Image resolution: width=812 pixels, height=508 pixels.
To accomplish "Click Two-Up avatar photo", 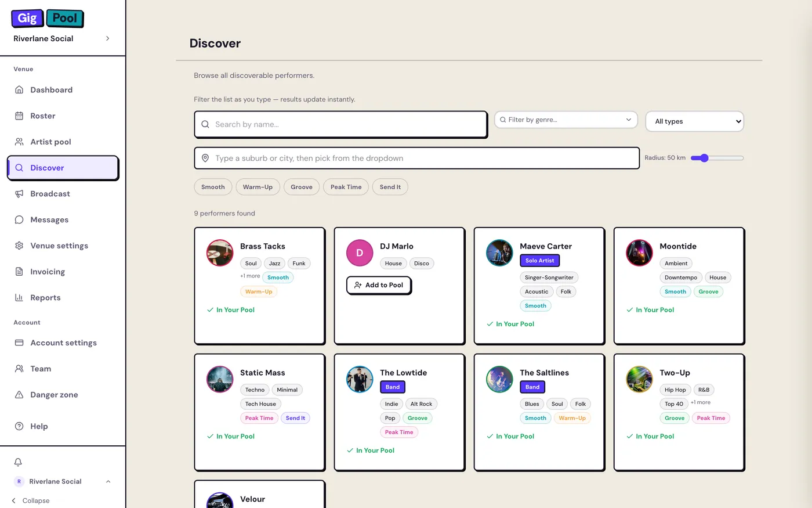I will [x=639, y=380].
